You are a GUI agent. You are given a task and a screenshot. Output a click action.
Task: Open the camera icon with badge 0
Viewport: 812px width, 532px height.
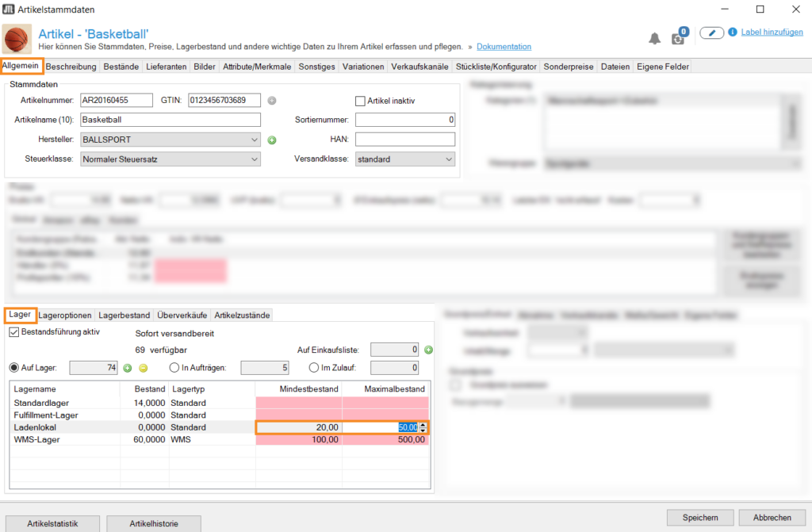(x=678, y=39)
